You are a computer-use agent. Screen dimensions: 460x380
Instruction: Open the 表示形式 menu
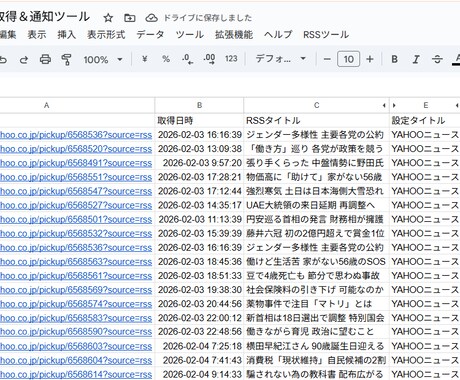[x=106, y=35]
